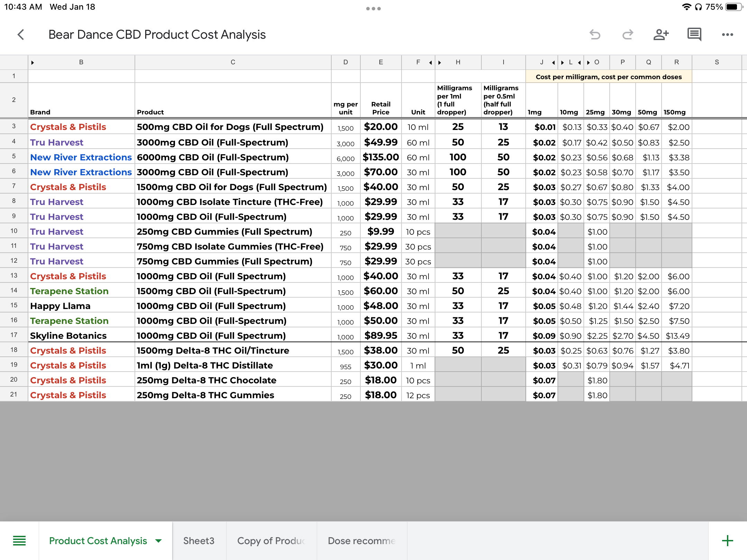Open the comments panel icon

pyautogui.click(x=694, y=34)
